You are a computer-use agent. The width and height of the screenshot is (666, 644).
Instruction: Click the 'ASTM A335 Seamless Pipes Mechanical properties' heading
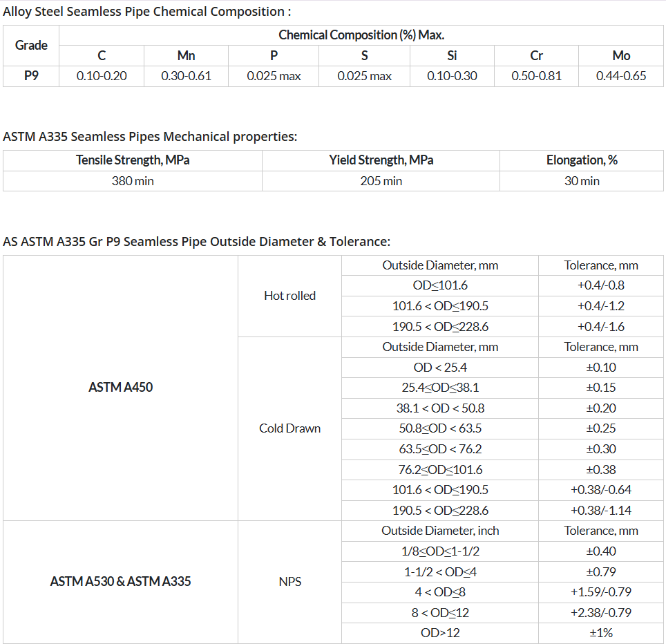pos(150,137)
